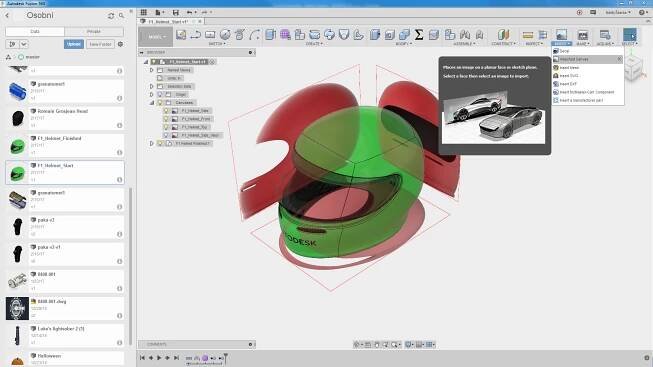Click timeline Play button

(159, 358)
